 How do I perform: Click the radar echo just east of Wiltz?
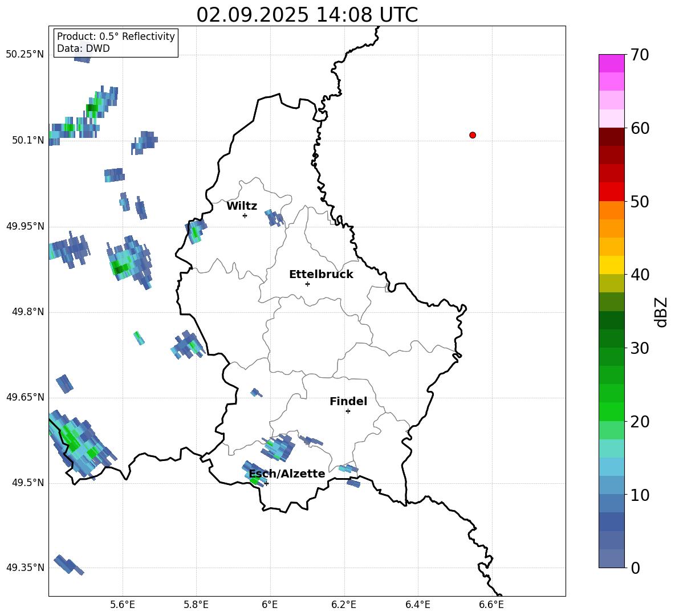[x=275, y=217]
